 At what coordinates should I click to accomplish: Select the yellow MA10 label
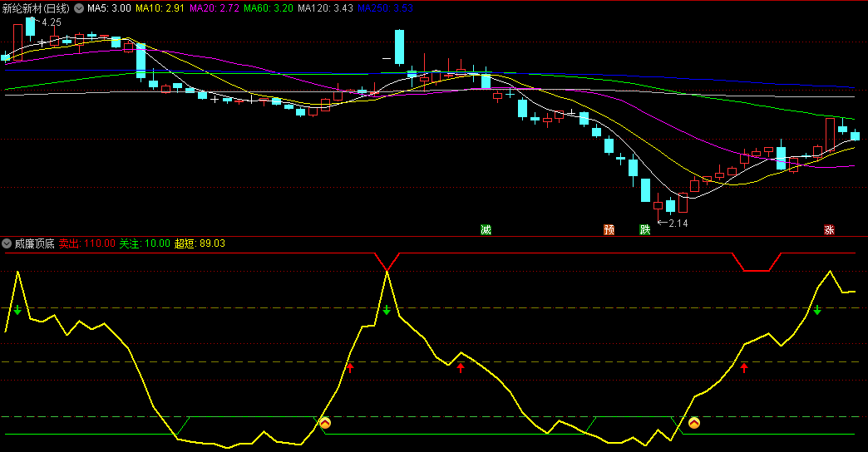[160, 7]
